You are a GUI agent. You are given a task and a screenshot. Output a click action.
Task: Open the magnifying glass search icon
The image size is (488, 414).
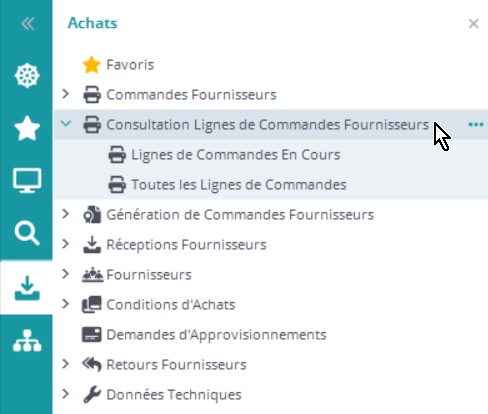27,233
